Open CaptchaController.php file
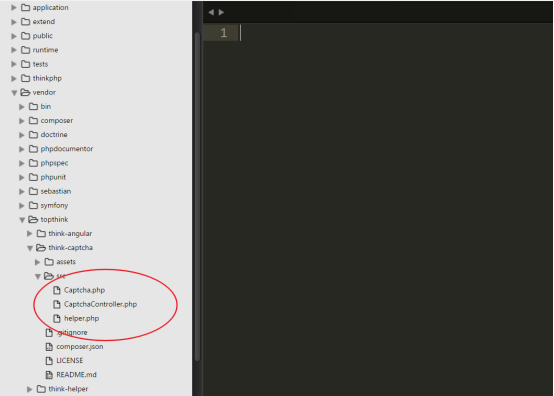 tap(100, 304)
